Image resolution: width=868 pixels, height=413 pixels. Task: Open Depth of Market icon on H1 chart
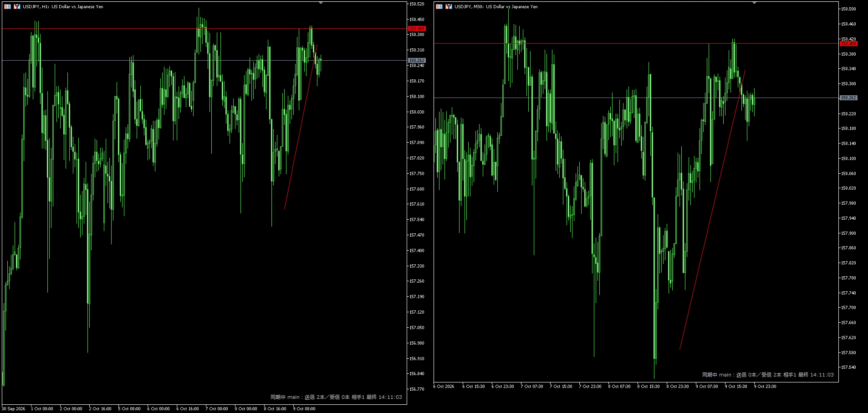point(17,7)
